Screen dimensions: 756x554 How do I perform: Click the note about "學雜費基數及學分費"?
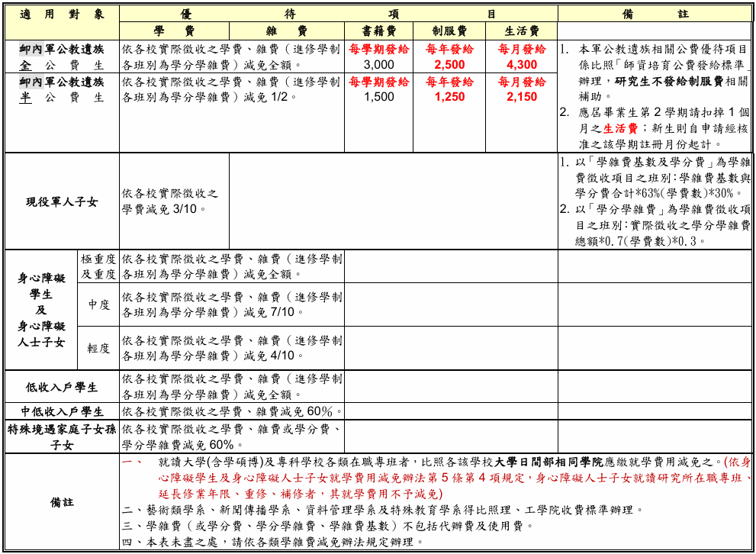pos(655,178)
